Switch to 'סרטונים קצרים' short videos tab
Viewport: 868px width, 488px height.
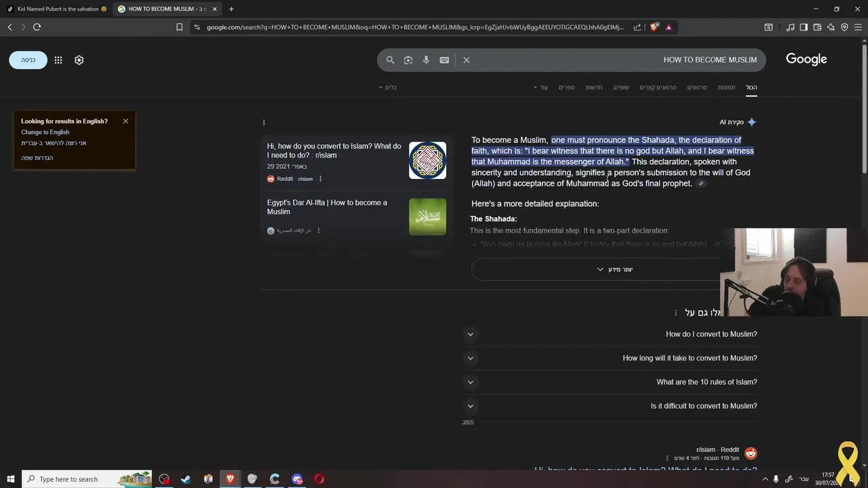coord(658,87)
